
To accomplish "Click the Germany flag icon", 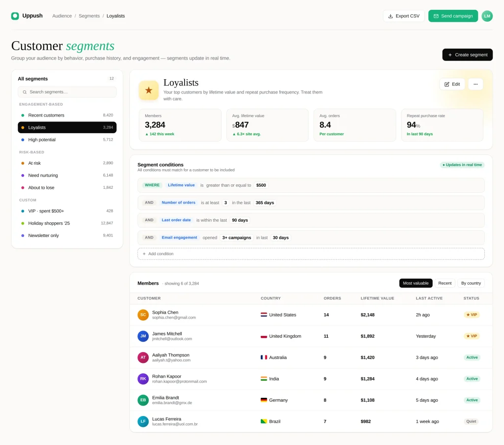I will click(x=264, y=400).
